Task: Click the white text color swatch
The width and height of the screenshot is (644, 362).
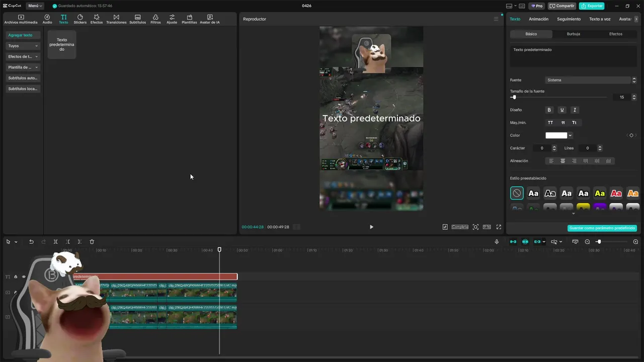Action: (x=556, y=135)
